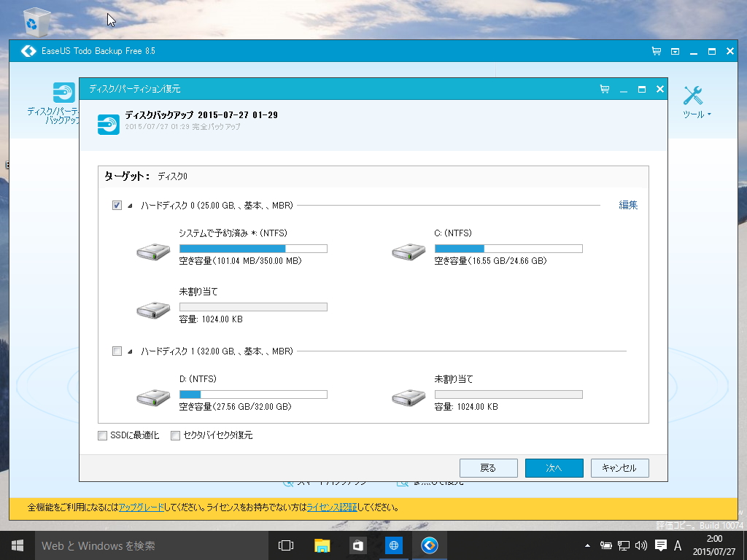Image resolution: width=747 pixels, height=560 pixels.
Task: Click ディスクバックアップ 2015-07-27 01-29 title
Action: click(201, 114)
